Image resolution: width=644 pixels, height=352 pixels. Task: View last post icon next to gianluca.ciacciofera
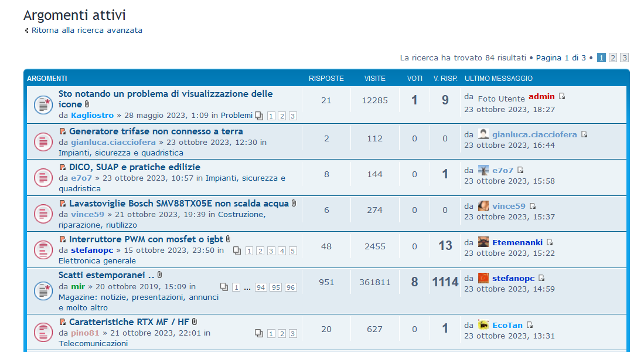tap(584, 135)
